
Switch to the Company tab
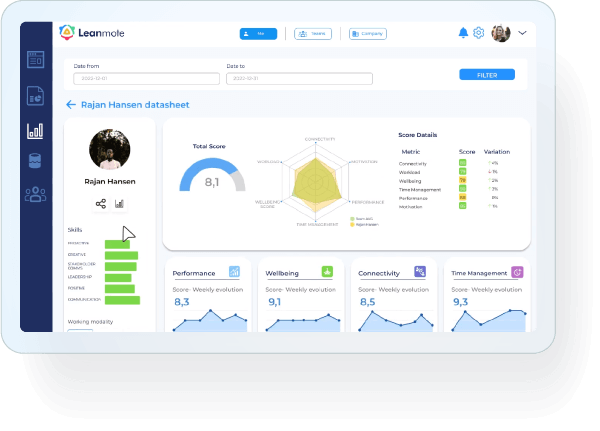[368, 33]
